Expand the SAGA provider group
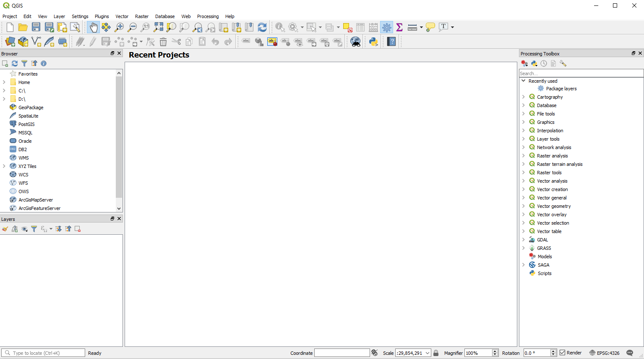 pyautogui.click(x=523, y=265)
